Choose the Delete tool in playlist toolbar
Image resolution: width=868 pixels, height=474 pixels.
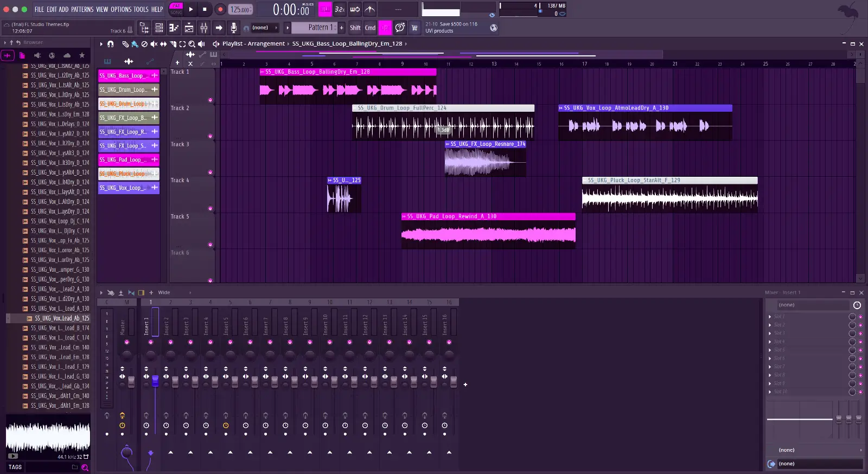(144, 44)
